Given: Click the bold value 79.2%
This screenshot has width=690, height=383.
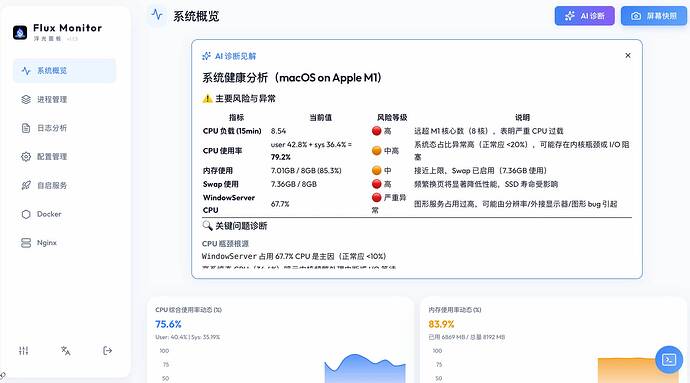Looking at the screenshot, I should point(280,157).
